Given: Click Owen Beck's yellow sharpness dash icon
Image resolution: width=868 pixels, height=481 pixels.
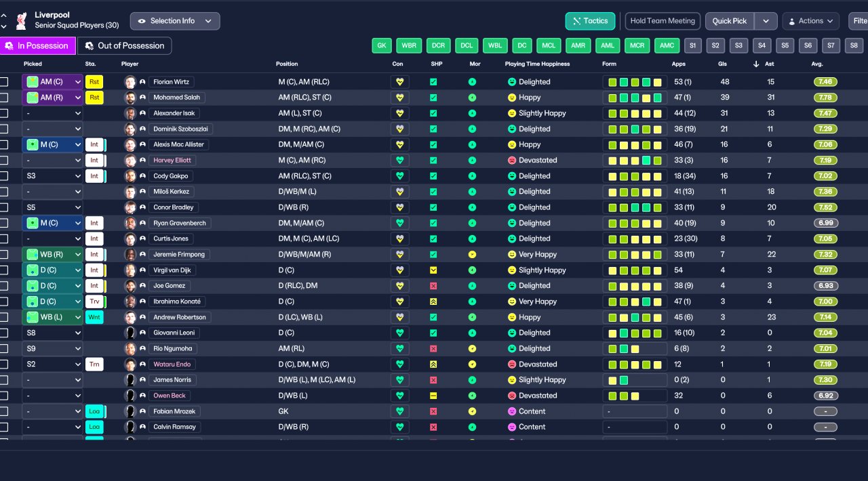Looking at the screenshot, I should pos(433,396).
